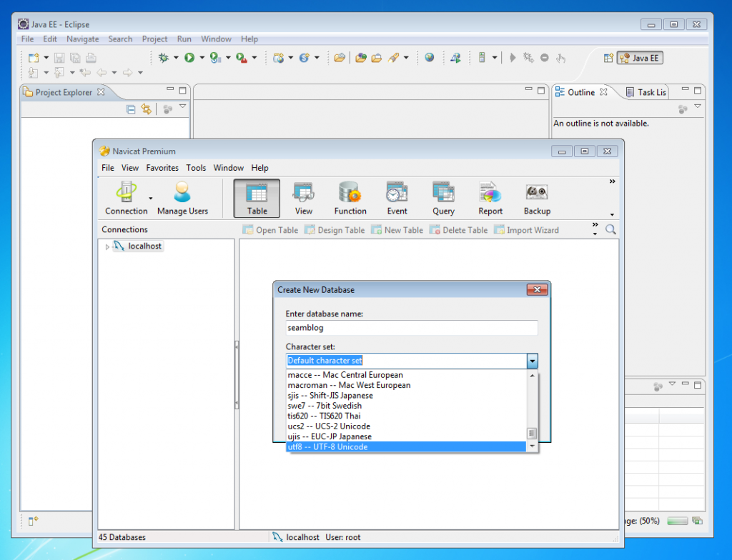Select the Backup object button
Screen dimensions: 732x560
(x=537, y=199)
